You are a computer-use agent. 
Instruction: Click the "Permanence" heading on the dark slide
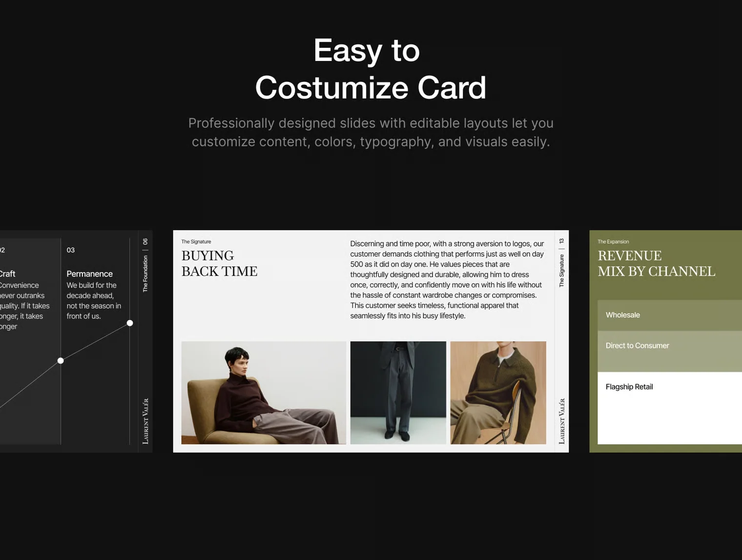coord(89,274)
